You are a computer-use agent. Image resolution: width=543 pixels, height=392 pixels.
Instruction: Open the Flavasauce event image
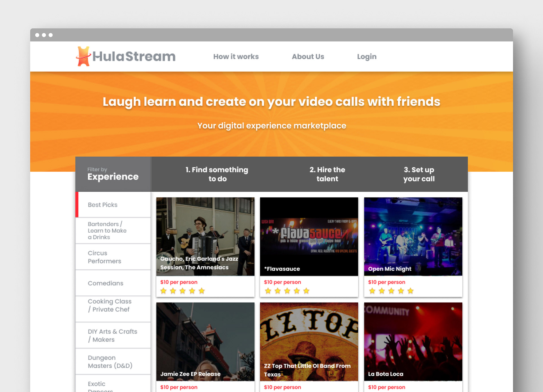click(x=309, y=236)
